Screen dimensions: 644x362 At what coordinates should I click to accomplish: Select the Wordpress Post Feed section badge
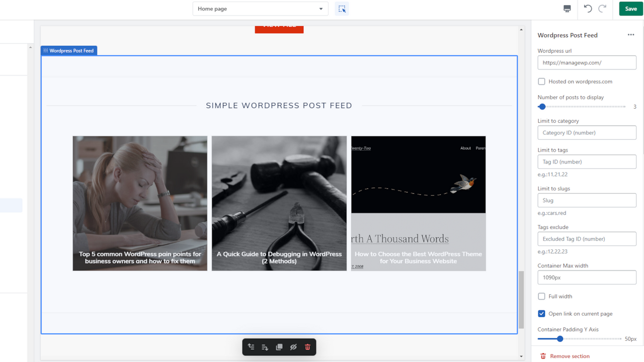(68, 50)
